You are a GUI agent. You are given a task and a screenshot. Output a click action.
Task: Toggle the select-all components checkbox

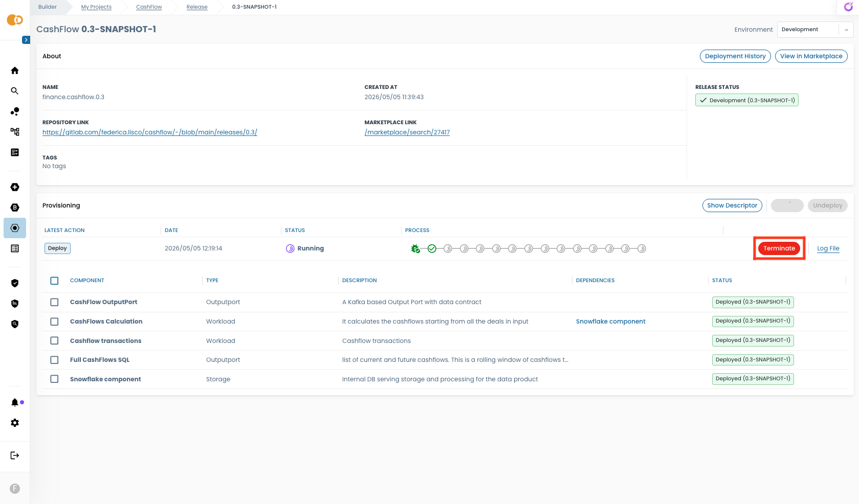pyautogui.click(x=54, y=281)
